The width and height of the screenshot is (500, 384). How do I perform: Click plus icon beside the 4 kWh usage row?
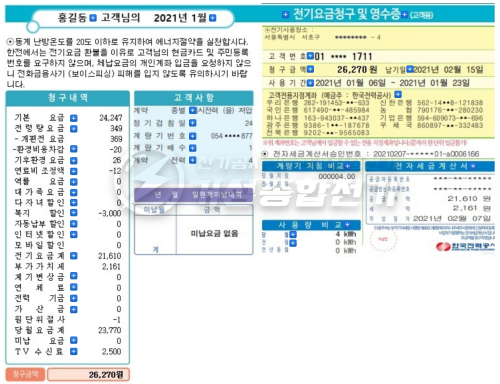coord(293,235)
